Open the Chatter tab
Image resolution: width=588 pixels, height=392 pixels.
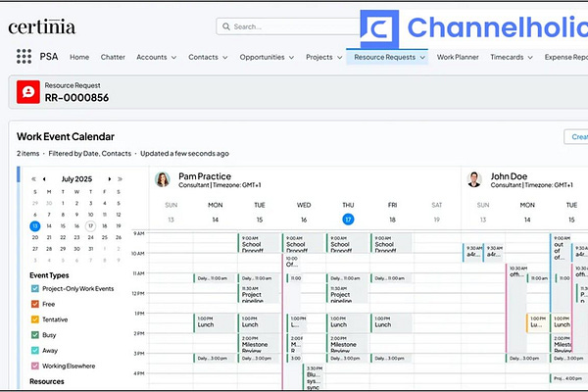tap(113, 57)
